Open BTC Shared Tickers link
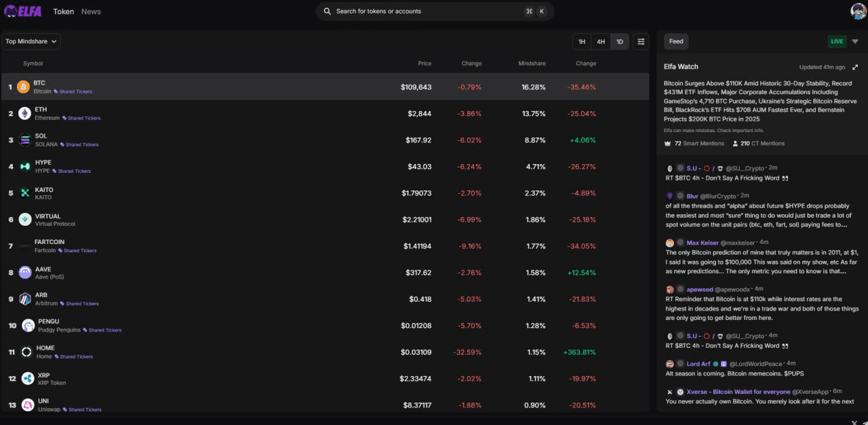This screenshot has height=425, width=868. (x=73, y=92)
